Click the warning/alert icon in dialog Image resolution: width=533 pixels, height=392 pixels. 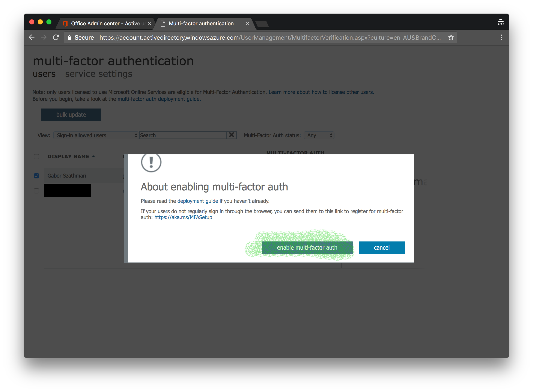click(151, 163)
